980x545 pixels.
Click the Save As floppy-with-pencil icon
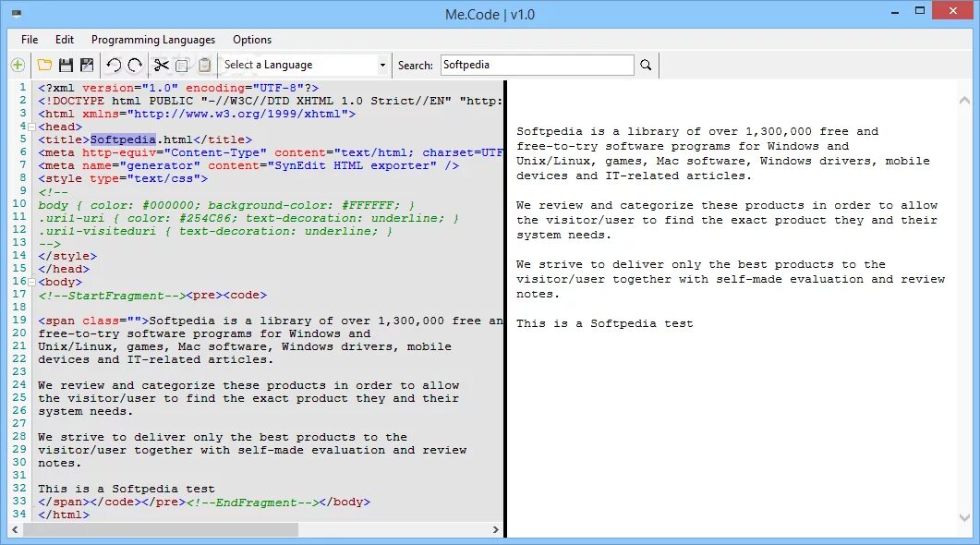87,65
